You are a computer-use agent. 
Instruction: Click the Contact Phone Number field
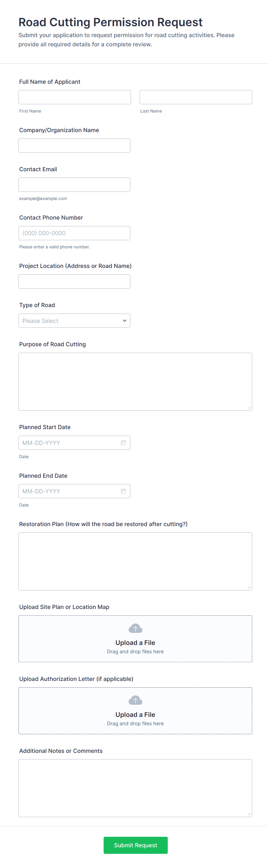(x=74, y=233)
